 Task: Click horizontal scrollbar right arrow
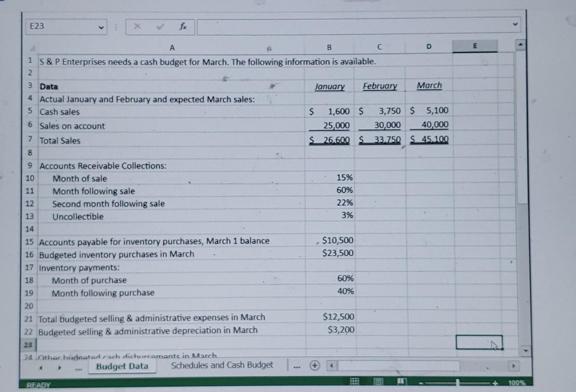[513, 366]
